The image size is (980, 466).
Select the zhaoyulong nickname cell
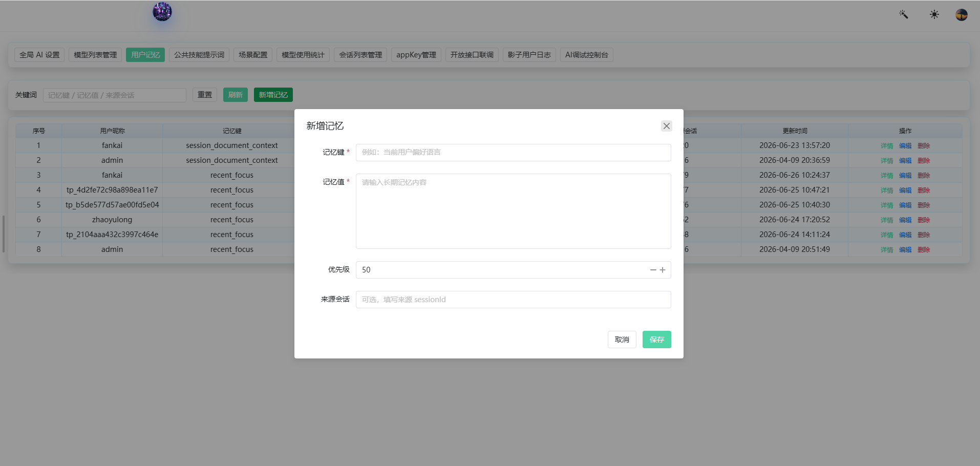pyautogui.click(x=112, y=220)
